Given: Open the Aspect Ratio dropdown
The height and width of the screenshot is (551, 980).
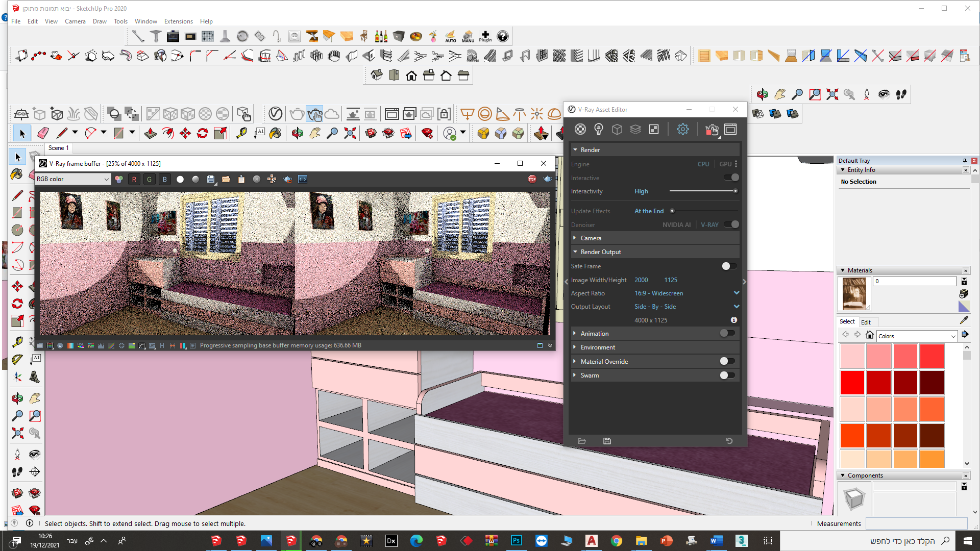Looking at the screenshot, I should [x=736, y=293].
